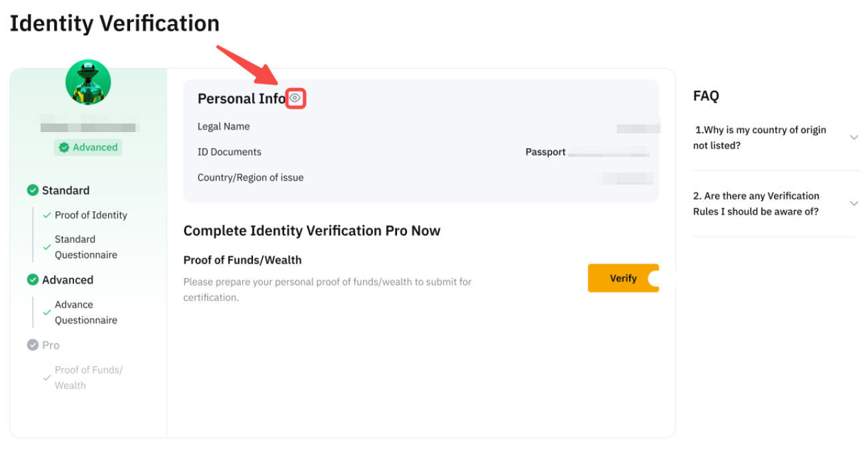Expand the Verification Rules FAQ chevron
868x451 pixels.
(854, 203)
